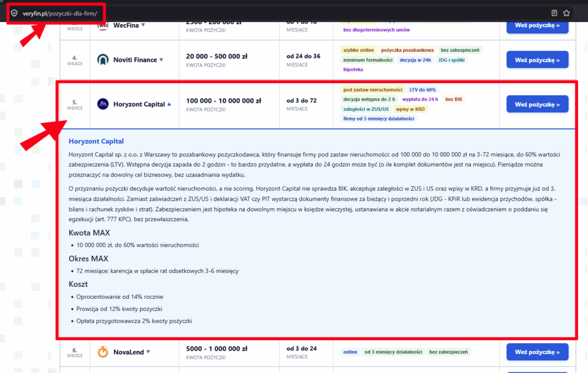Click the Horyzont Capital logo icon
The height and width of the screenshot is (373, 588).
[x=103, y=104]
